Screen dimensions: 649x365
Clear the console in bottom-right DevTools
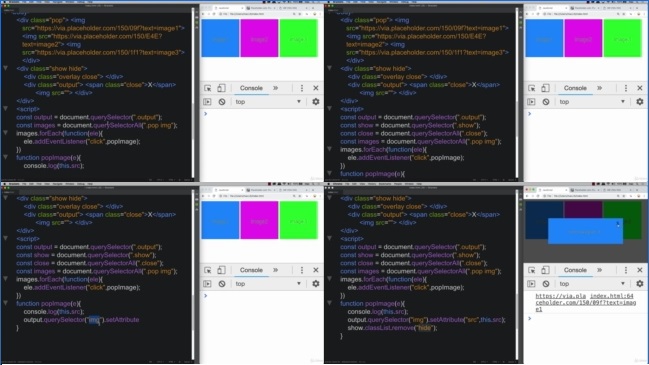click(546, 284)
